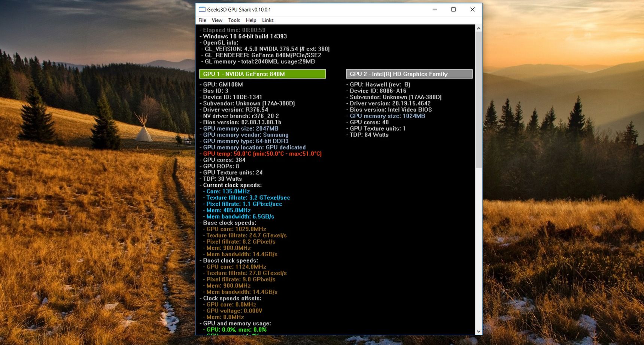This screenshot has width=644, height=345.
Task: Click the 'GPU core: 1124.0MHz' line
Action: [235, 267]
